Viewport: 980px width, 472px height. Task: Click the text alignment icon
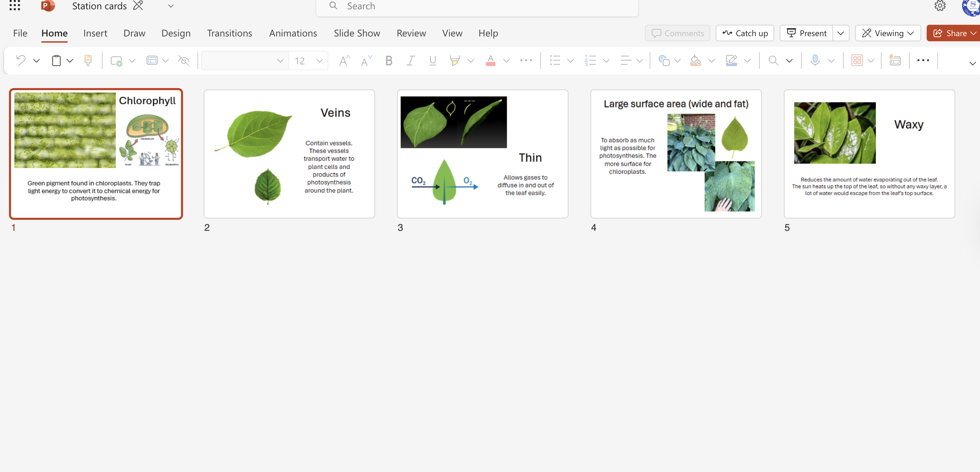click(x=626, y=60)
